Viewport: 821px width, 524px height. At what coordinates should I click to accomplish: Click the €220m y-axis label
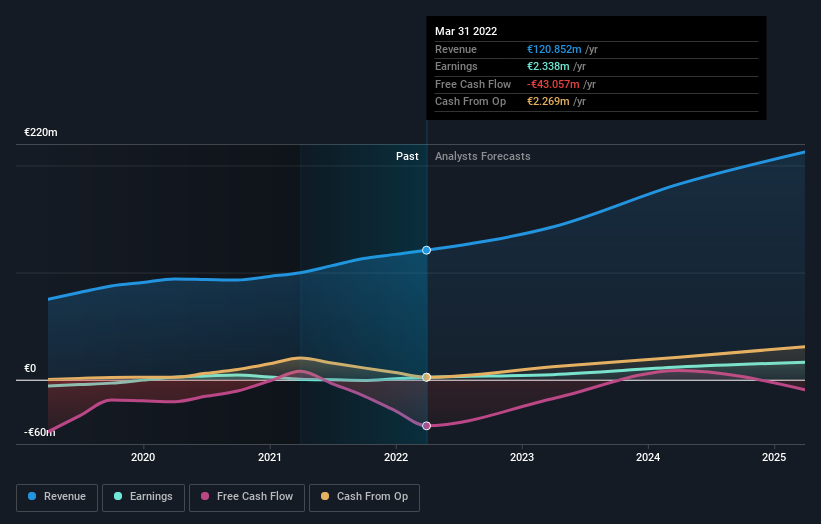[x=41, y=132]
